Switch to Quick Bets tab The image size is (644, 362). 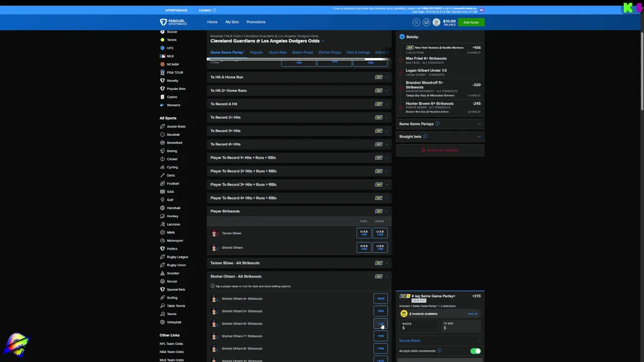click(278, 52)
